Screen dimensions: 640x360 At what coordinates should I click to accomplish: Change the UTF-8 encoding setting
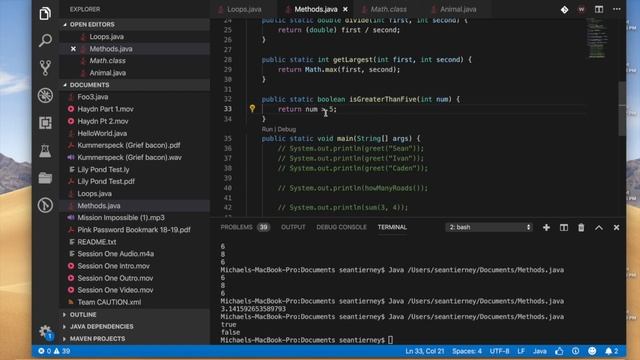click(x=499, y=351)
